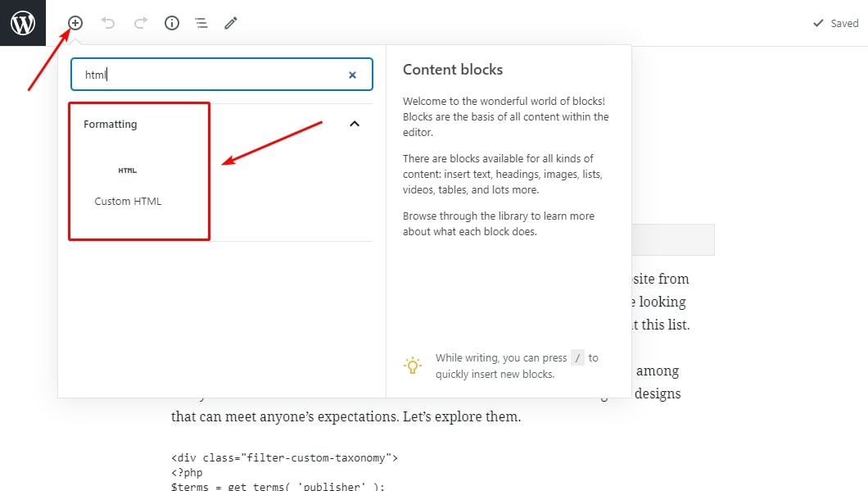Open block navigation list icon

coord(201,23)
